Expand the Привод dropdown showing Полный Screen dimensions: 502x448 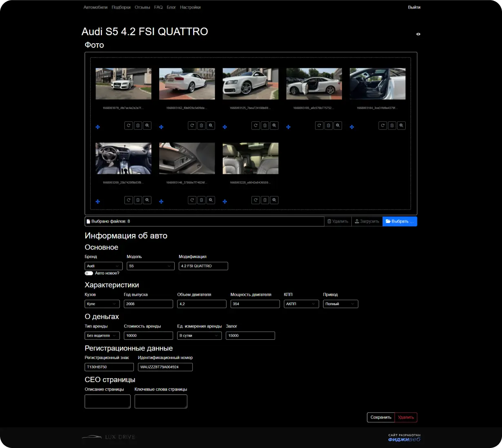pyautogui.click(x=340, y=304)
